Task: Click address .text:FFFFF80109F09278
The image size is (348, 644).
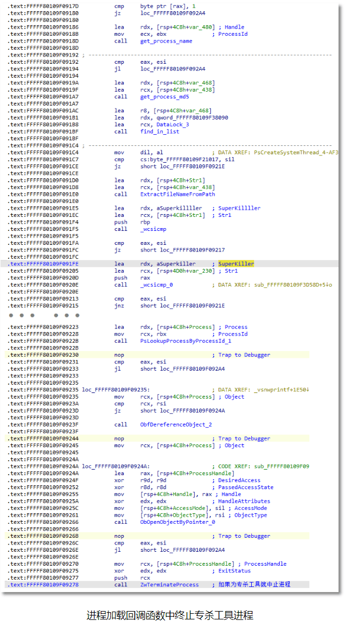Action: 43,585
